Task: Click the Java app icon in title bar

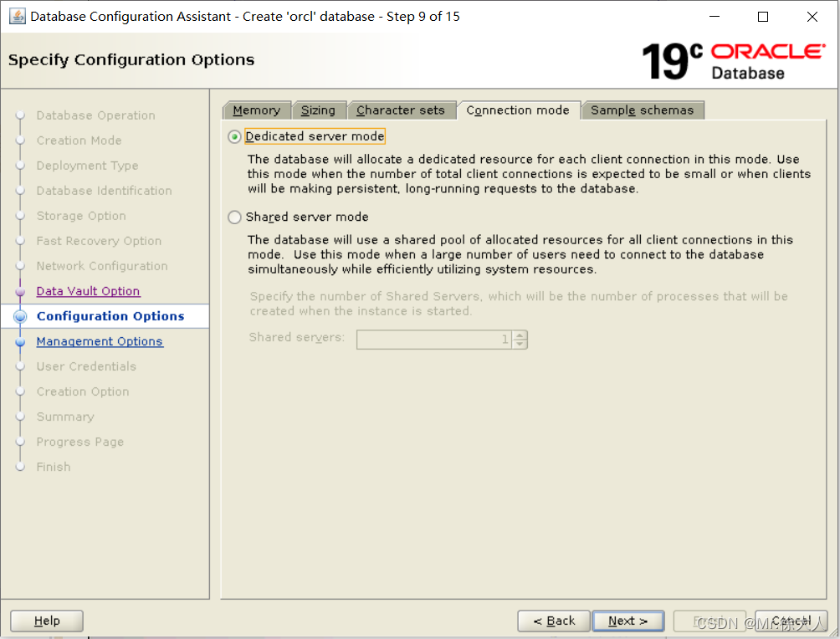Action: pyautogui.click(x=17, y=17)
